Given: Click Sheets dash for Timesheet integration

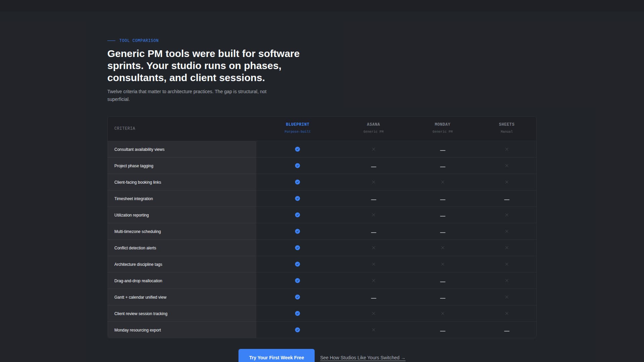Looking at the screenshot, I should (x=507, y=199).
